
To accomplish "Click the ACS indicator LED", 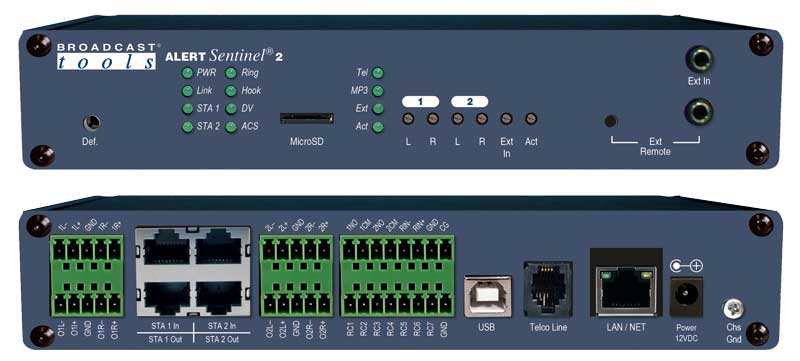I will point(231,127).
